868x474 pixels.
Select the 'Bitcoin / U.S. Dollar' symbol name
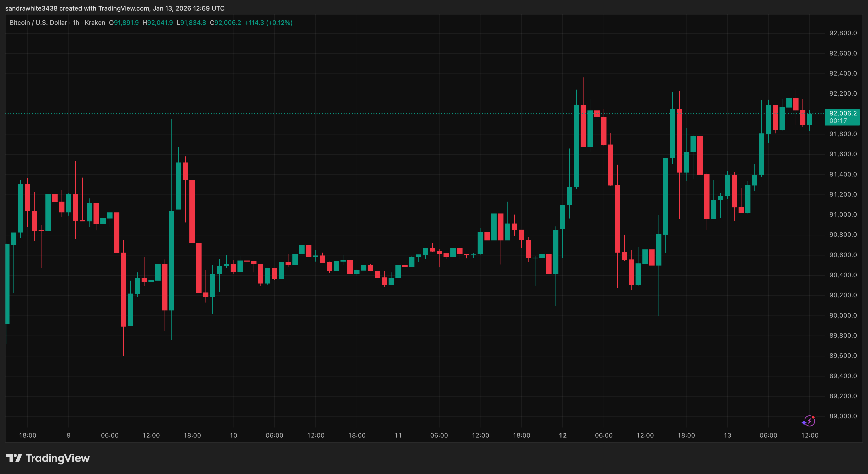38,22
